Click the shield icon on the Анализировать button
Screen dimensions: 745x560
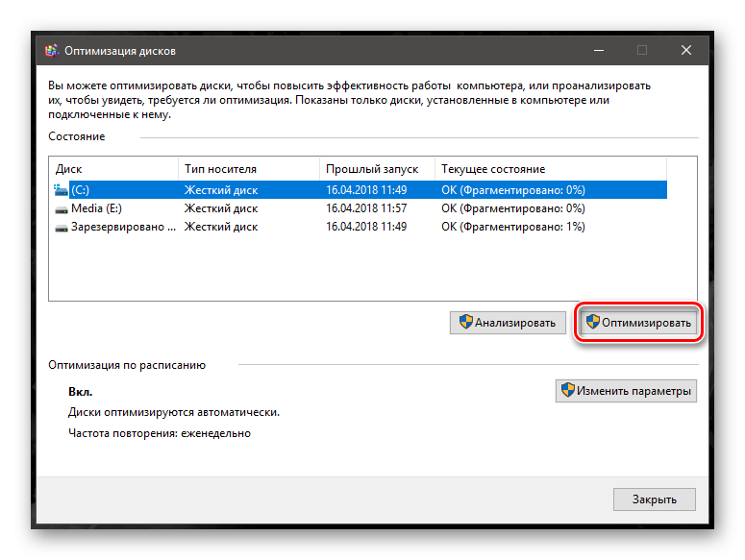tap(465, 322)
